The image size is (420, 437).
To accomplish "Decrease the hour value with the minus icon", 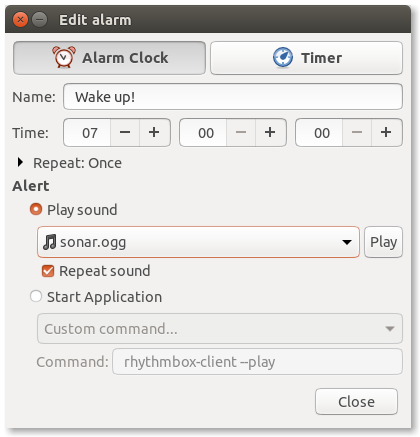I will coord(125,133).
